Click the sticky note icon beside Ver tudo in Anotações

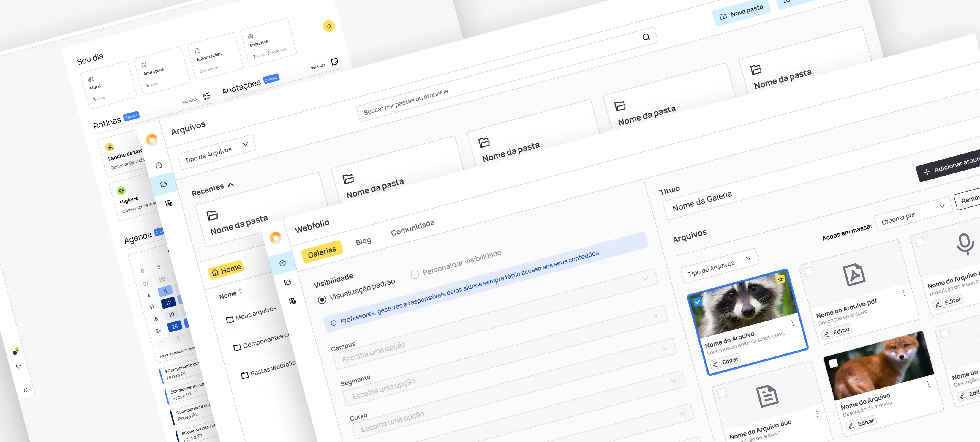click(x=334, y=61)
